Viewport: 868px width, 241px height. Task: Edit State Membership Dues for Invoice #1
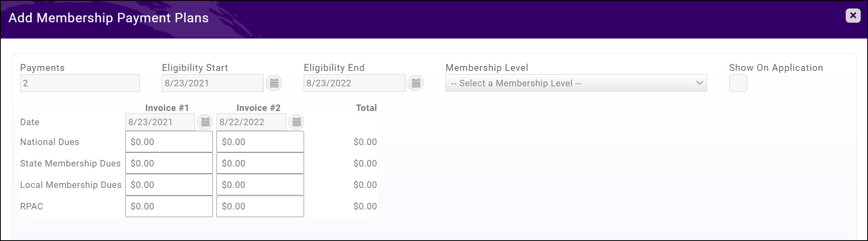click(169, 163)
